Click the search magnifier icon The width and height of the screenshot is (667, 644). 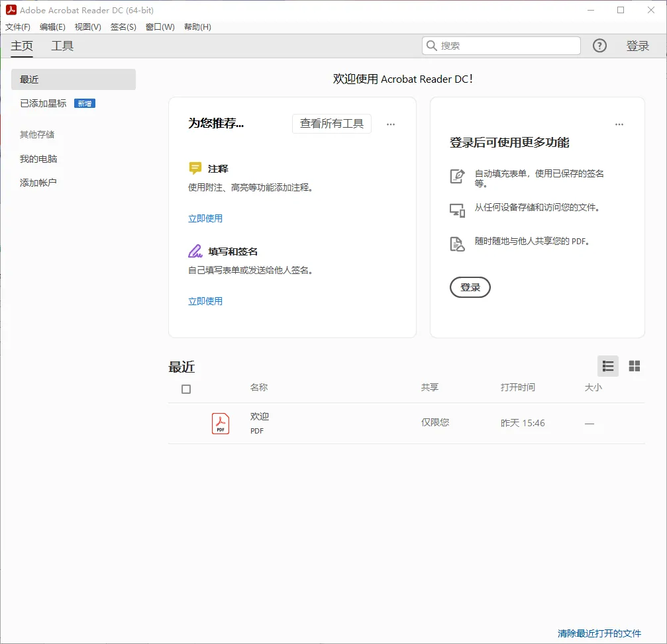coord(431,46)
